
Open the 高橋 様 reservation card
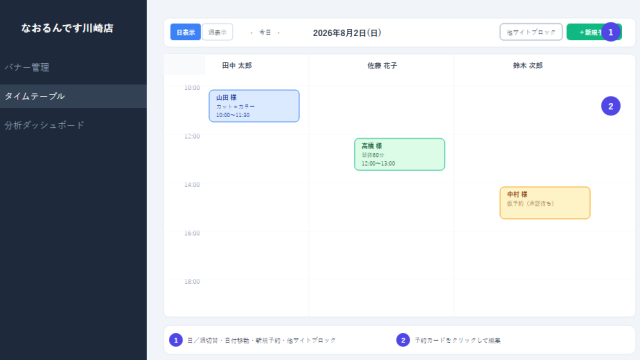click(400, 154)
